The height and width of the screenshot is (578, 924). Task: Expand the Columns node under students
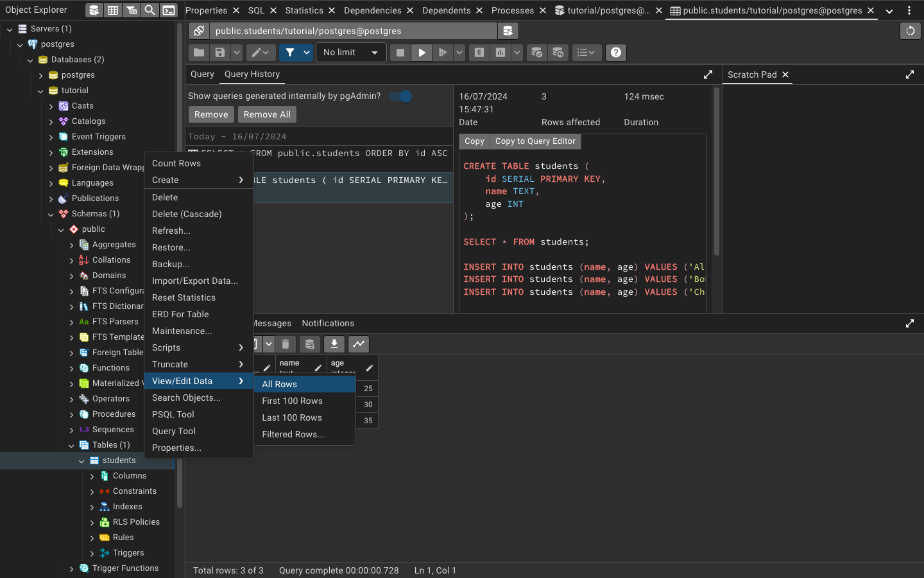[x=92, y=476]
